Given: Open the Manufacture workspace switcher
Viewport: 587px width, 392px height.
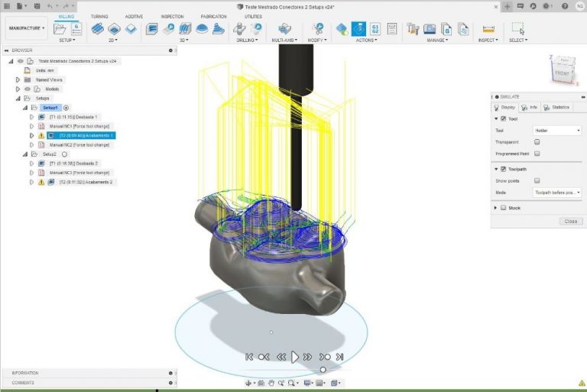Looking at the screenshot, I should point(26,29).
